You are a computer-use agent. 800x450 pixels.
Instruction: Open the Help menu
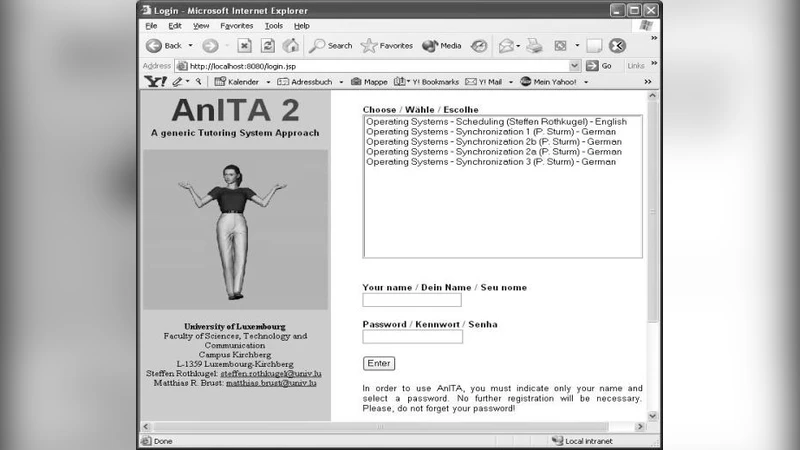302,26
